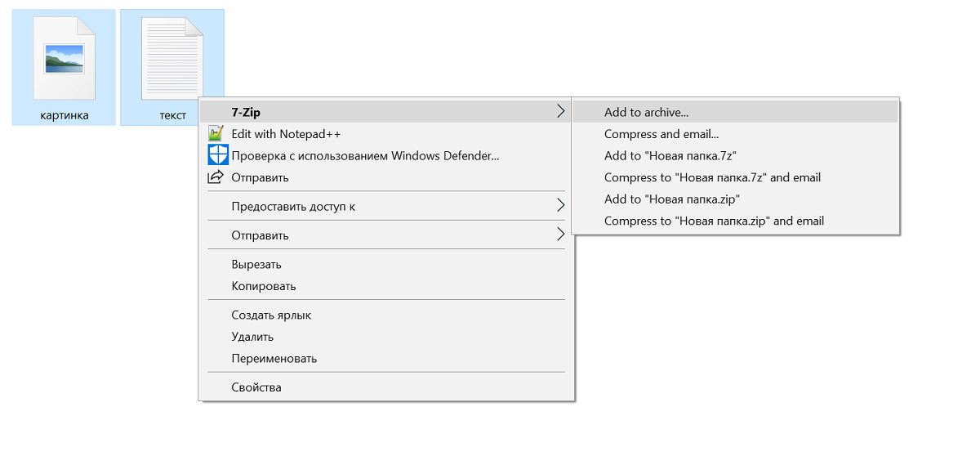The width and height of the screenshot is (980, 465).
Task: Select Compress to "Новая папка.zip" and email
Action: tap(714, 221)
